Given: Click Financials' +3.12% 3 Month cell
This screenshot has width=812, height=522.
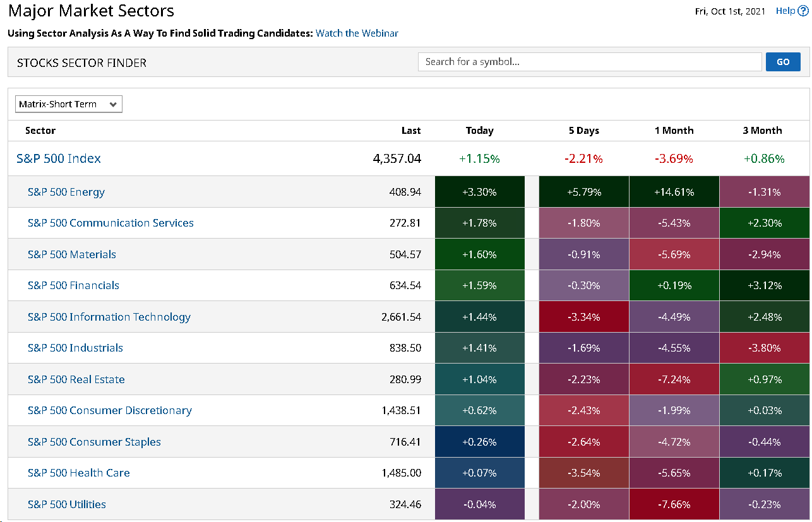Looking at the screenshot, I should (x=764, y=285).
